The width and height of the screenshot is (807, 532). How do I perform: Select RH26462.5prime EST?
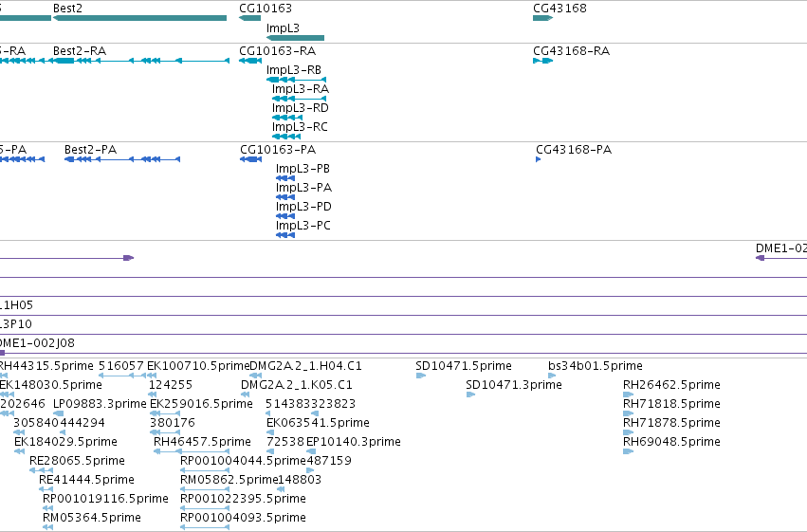pos(628,394)
